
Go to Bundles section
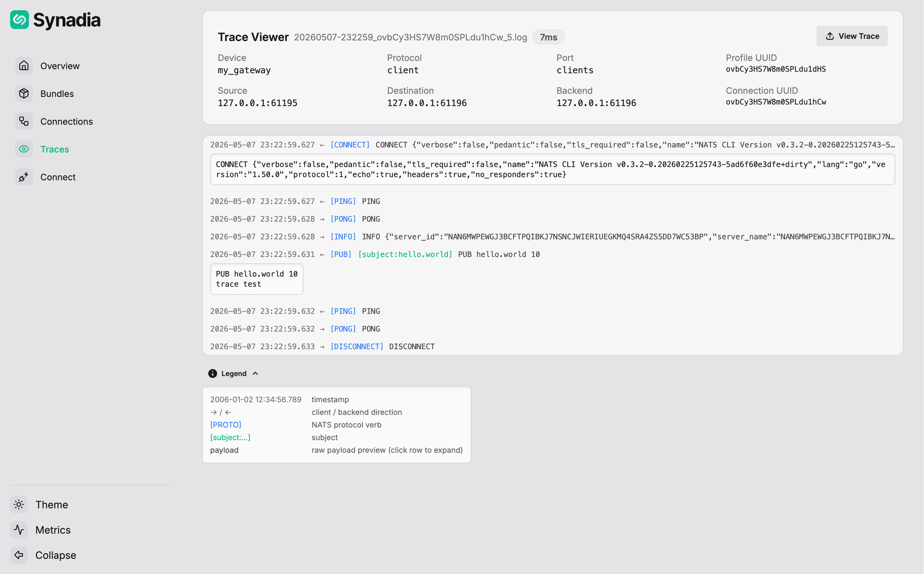tap(57, 94)
